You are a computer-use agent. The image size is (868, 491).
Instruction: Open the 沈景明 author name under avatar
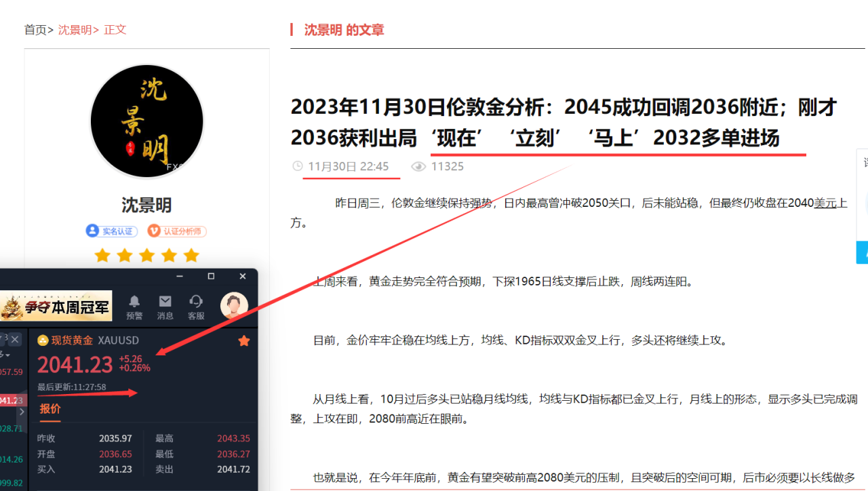click(x=146, y=205)
